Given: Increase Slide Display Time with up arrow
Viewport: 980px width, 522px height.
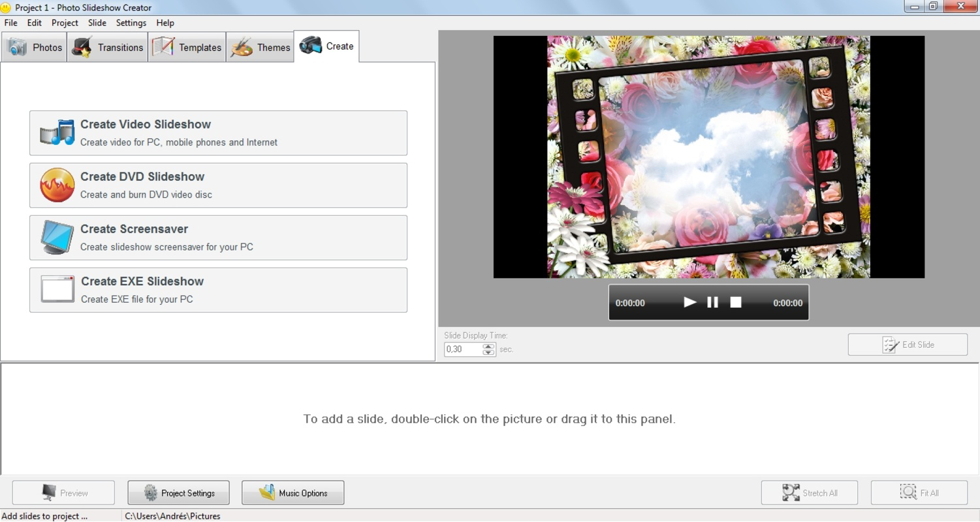Looking at the screenshot, I should [x=489, y=346].
